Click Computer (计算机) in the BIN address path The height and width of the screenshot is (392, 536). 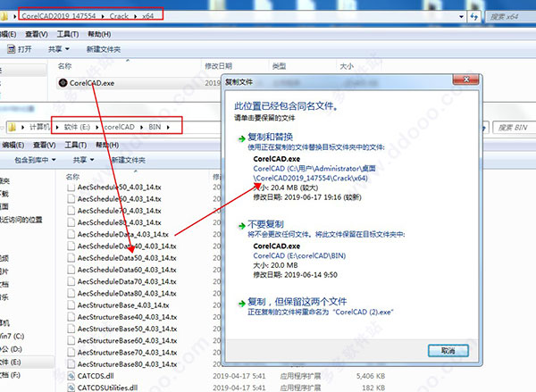point(39,127)
